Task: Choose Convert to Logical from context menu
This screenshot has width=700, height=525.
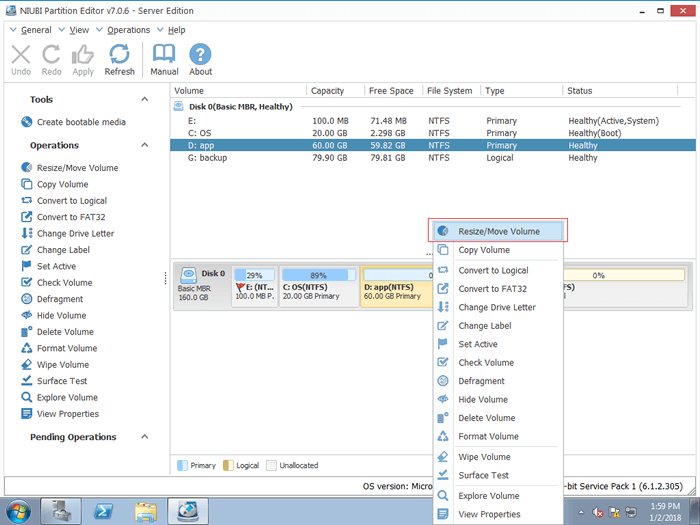Action: [498, 271]
